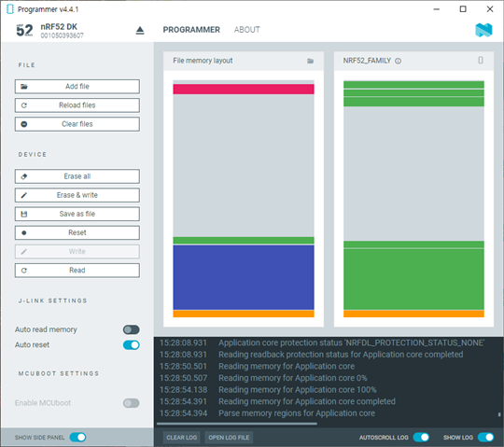This screenshot has height=447, width=504.
Task: Disable the Auto reset toggle
Action: [132, 345]
